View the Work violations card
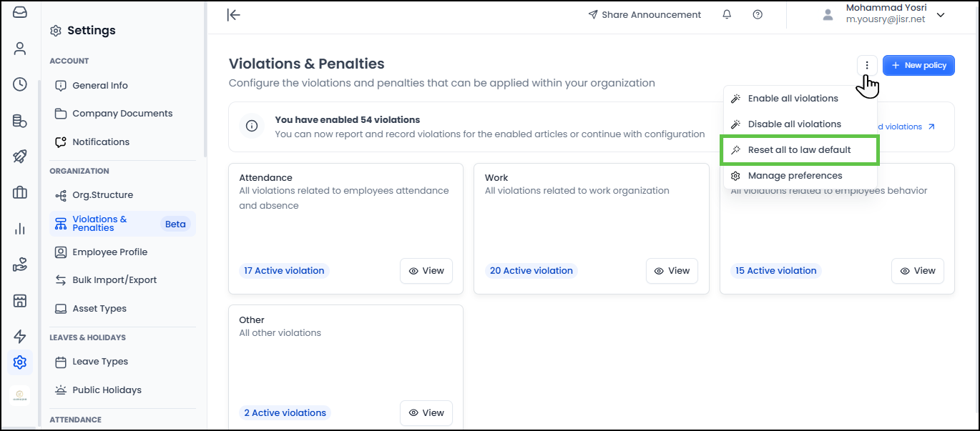This screenshot has width=980, height=431. (x=672, y=271)
